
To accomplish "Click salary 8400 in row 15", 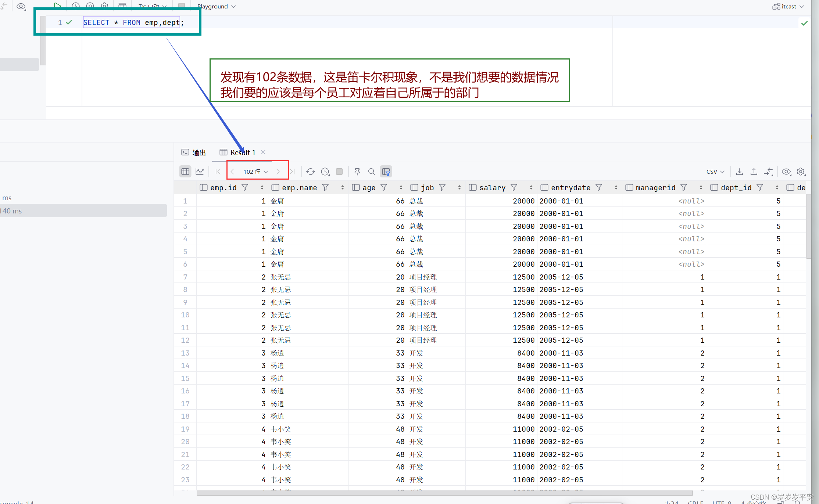I will click(x=526, y=378).
